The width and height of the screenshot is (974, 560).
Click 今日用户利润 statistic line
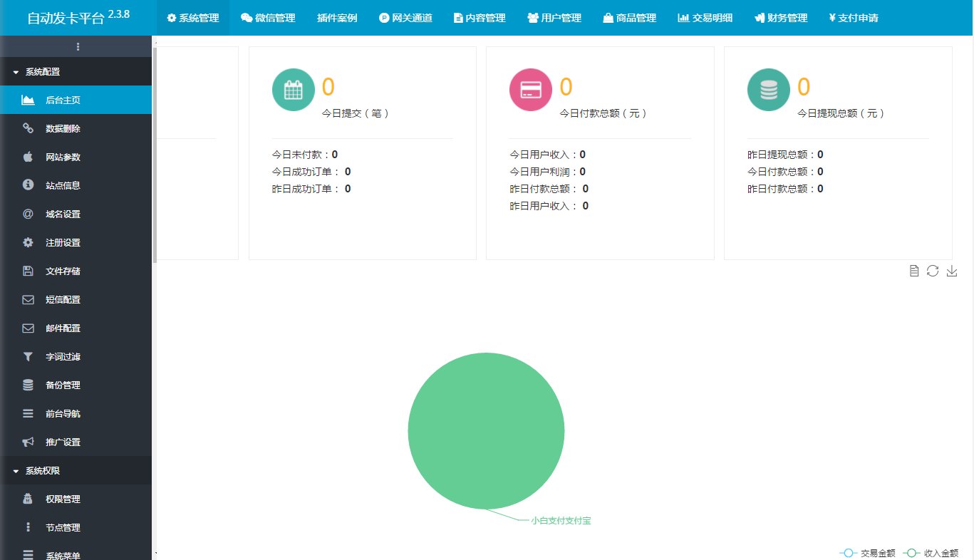tap(548, 172)
